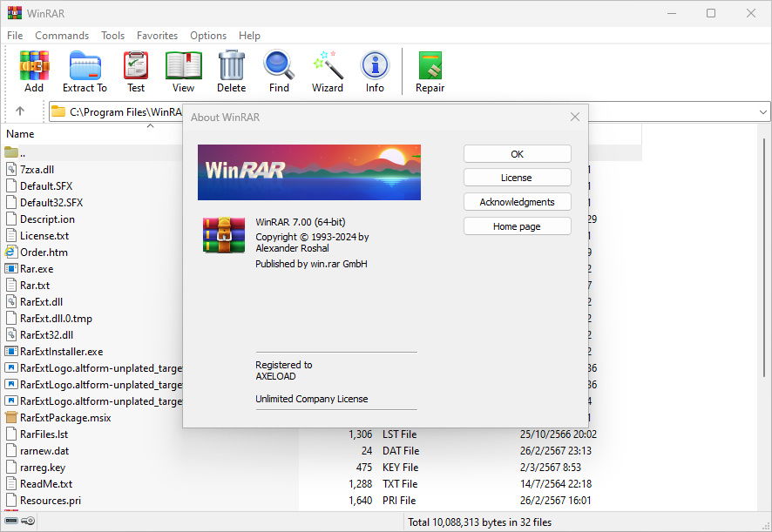Open the Favorites menu
Screen dimensions: 772x532
[157, 36]
